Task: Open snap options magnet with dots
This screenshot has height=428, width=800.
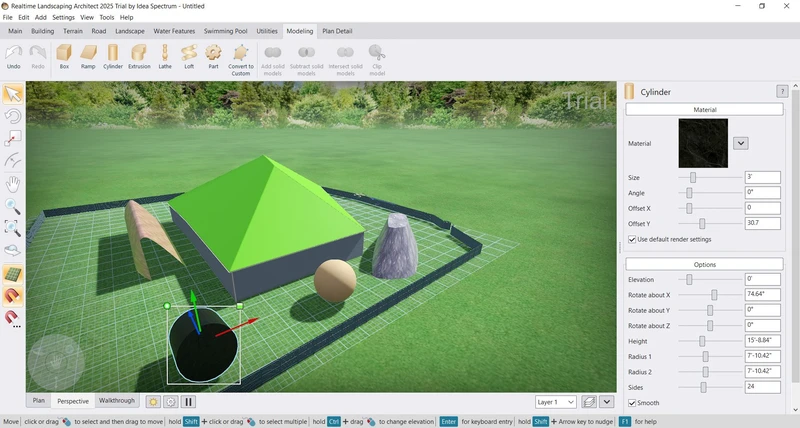Action: (x=13, y=318)
